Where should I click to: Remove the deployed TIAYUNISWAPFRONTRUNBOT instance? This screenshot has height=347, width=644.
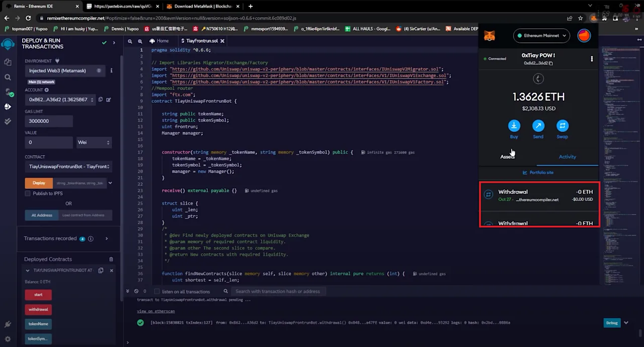pyautogui.click(x=111, y=270)
